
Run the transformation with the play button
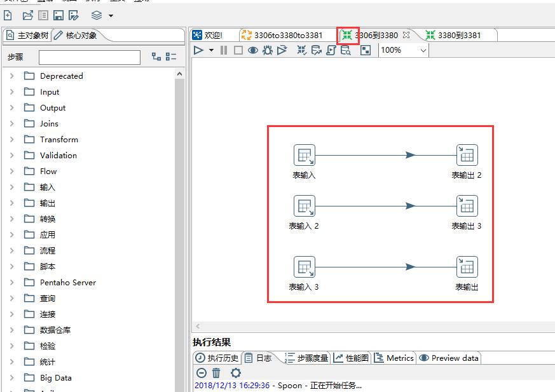click(x=198, y=50)
